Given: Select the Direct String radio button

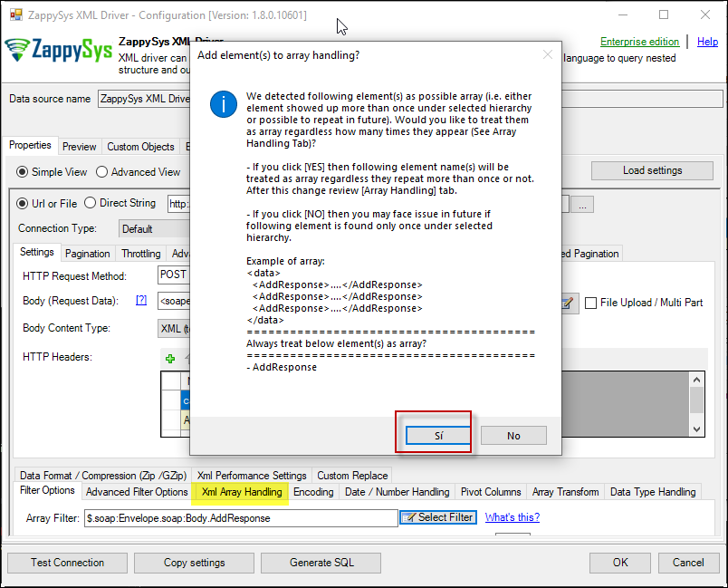Looking at the screenshot, I should pos(90,203).
